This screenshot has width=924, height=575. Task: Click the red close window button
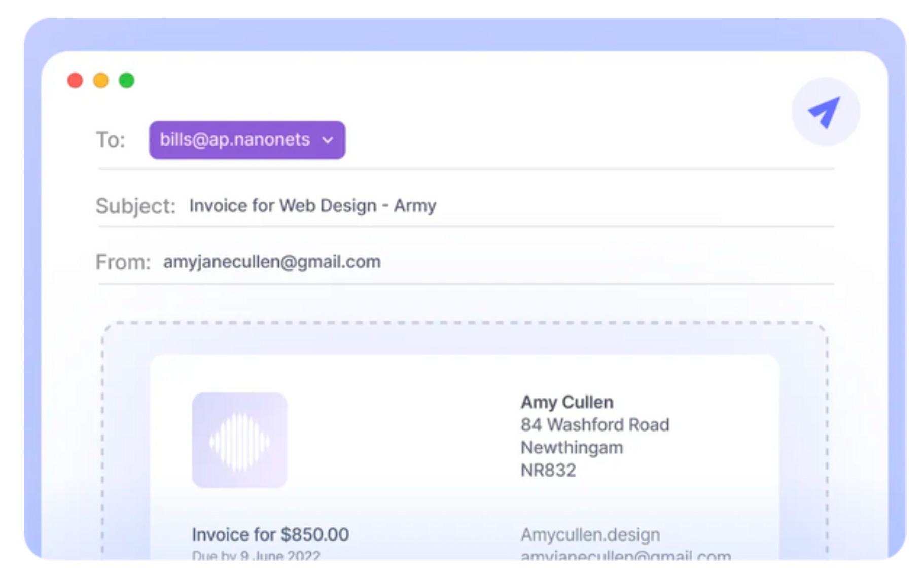75,80
